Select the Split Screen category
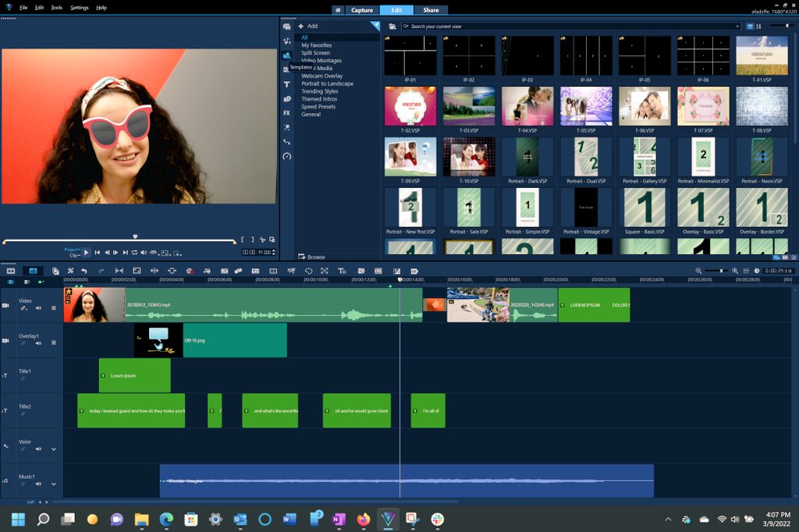Screen dimensions: 799x532 (x=315, y=52)
